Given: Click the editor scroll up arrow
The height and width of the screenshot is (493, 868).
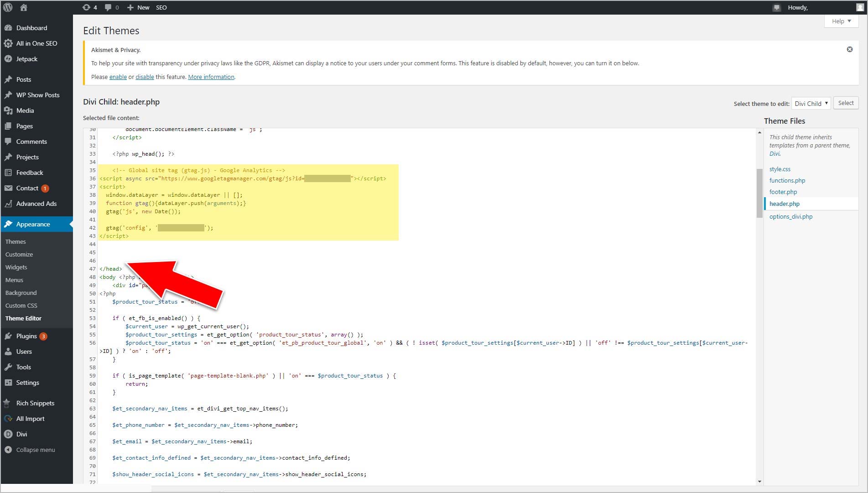Looking at the screenshot, I should 759,132.
